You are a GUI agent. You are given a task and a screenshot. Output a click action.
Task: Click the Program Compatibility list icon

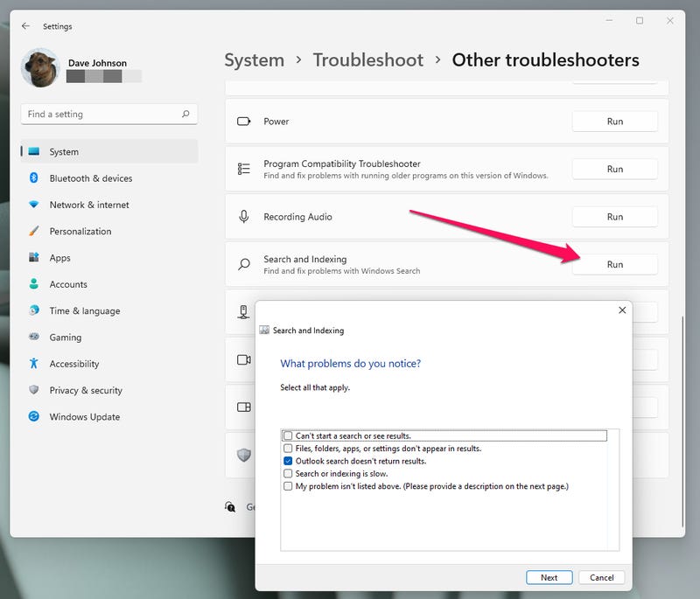point(244,169)
